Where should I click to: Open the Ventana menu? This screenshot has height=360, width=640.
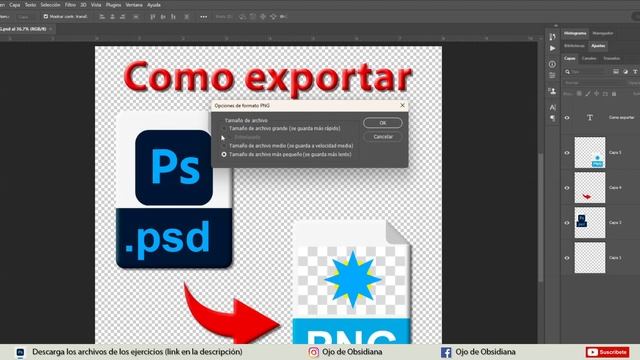[134, 5]
